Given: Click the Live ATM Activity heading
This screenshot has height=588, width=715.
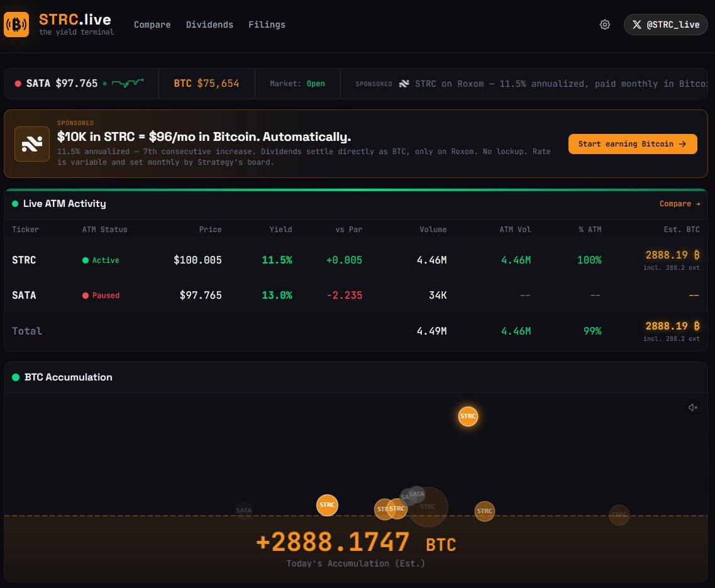Looking at the screenshot, I should [64, 204].
